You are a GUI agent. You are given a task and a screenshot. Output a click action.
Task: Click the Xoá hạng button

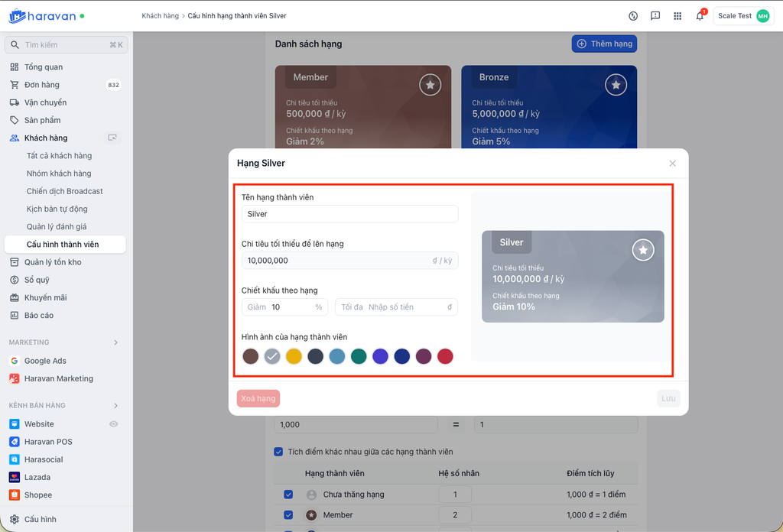click(258, 398)
